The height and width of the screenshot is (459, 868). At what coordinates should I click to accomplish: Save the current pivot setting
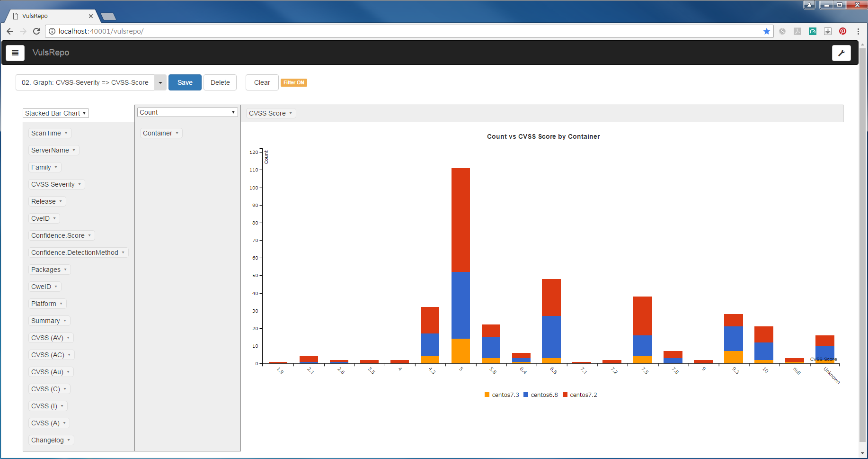pyautogui.click(x=185, y=82)
